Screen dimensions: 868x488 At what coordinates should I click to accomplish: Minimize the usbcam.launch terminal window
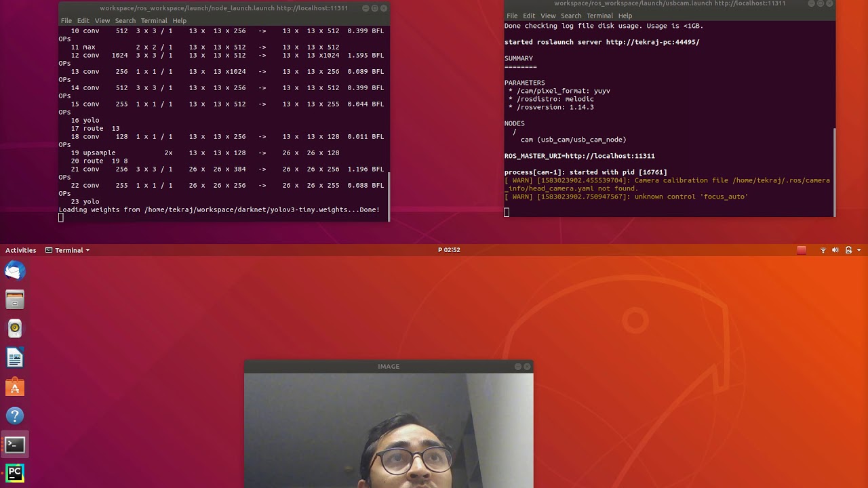811,3
